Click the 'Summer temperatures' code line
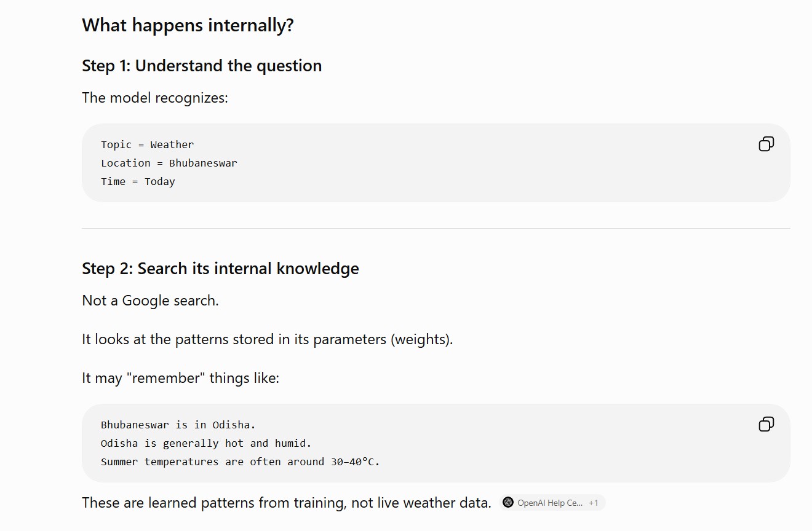This screenshot has height=531, width=812. click(x=241, y=462)
